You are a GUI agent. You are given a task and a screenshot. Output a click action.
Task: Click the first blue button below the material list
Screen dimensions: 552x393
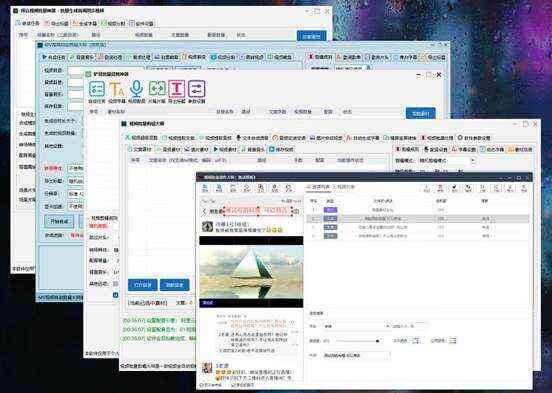[x=143, y=285]
